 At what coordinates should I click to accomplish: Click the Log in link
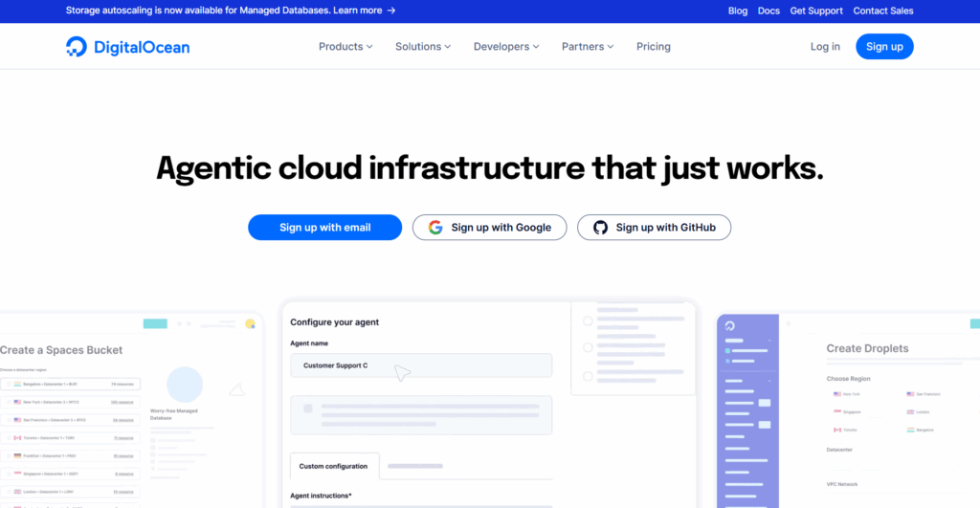[825, 47]
